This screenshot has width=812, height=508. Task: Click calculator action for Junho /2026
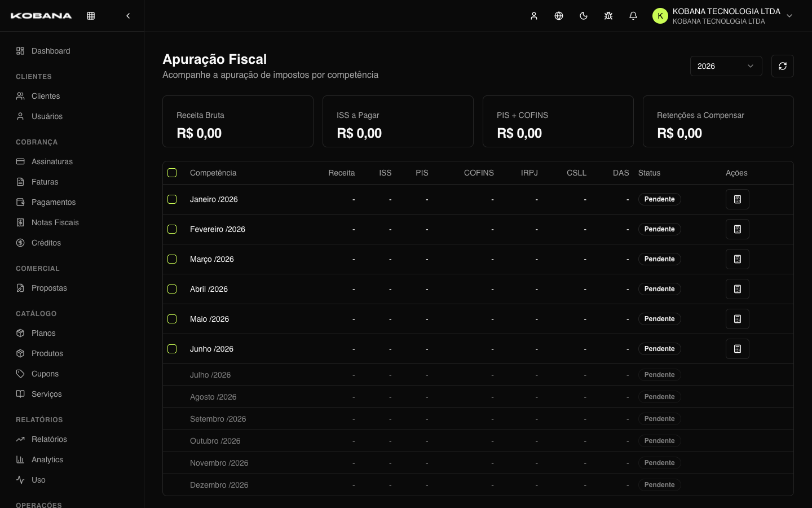coord(738,349)
